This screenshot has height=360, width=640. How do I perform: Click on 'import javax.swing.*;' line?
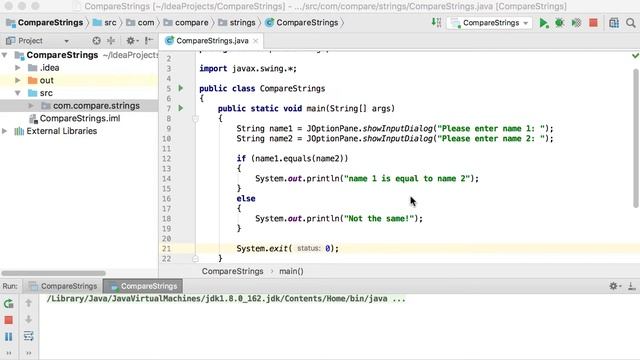tap(248, 69)
